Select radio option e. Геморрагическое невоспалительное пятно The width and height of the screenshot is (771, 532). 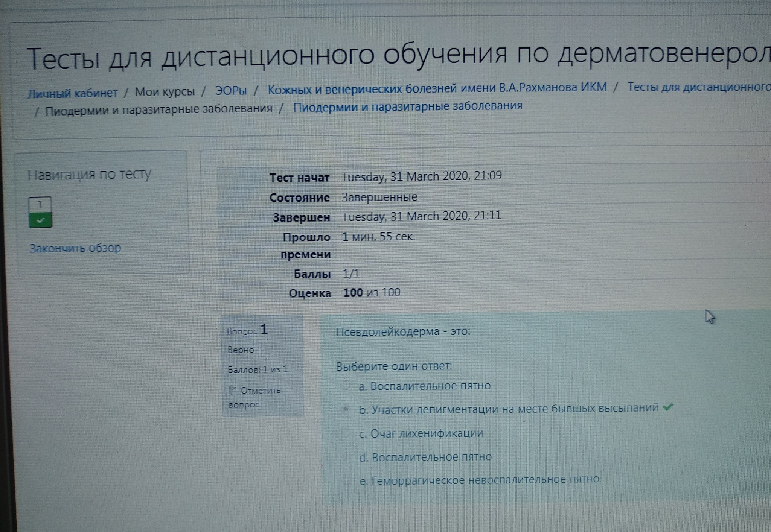[x=346, y=480]
